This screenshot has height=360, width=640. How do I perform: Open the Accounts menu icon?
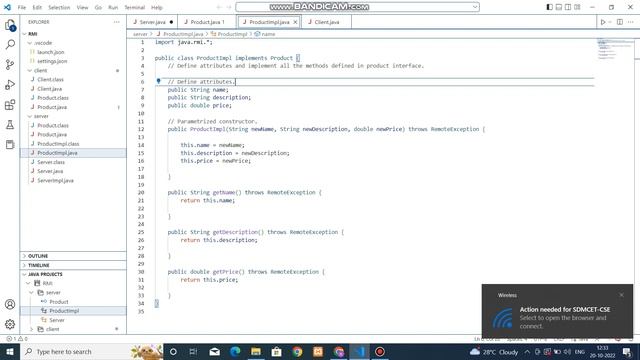(10, 304)
